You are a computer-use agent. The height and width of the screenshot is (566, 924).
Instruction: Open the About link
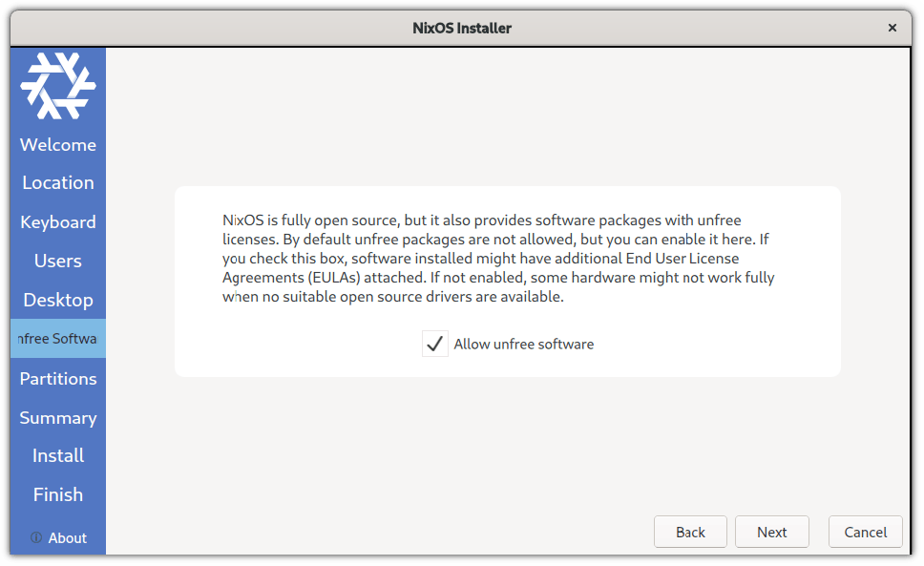click(67, 537)
